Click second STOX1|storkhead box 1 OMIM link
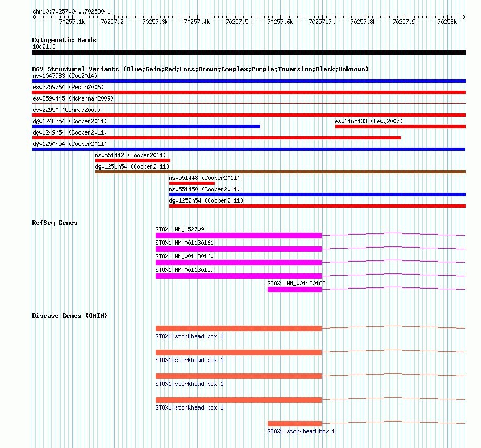This screenshot has width=481, height=448. 189,360
